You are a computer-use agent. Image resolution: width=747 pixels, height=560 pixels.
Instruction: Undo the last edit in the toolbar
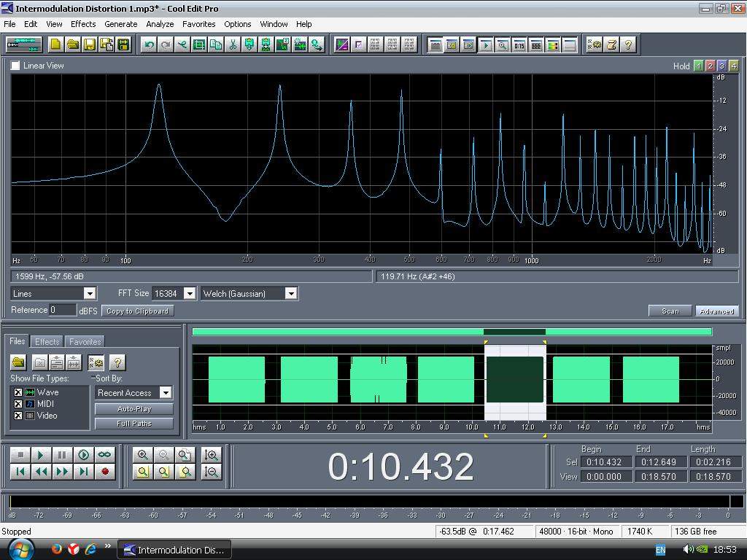pos(149,44)
